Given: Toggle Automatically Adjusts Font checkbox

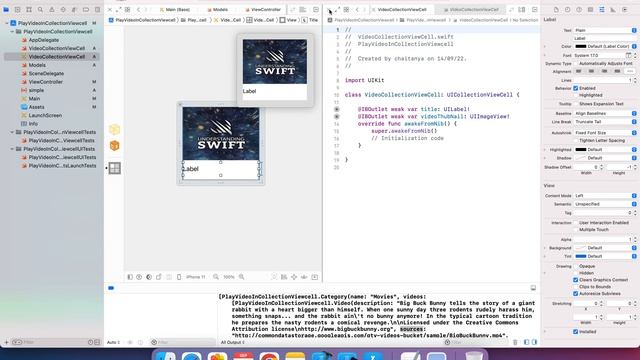Looking at the screenshot, I should (576, 64).
